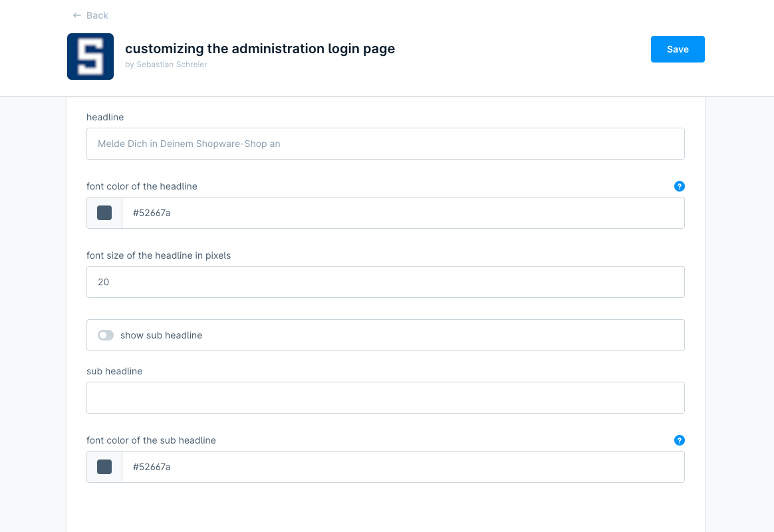The width and height of the screenshot is (774, 532).
Task: Click the author name Sebastian Schreier
Action: pyautogui.click(x=171, y=64)
